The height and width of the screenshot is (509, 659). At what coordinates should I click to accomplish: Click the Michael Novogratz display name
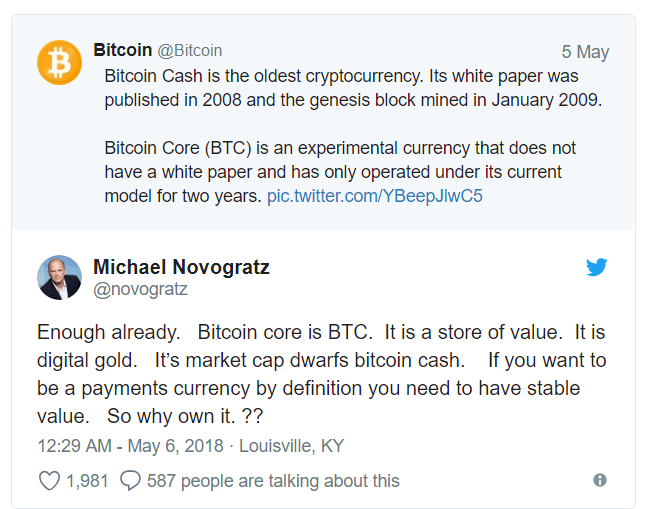click(181, 267)
